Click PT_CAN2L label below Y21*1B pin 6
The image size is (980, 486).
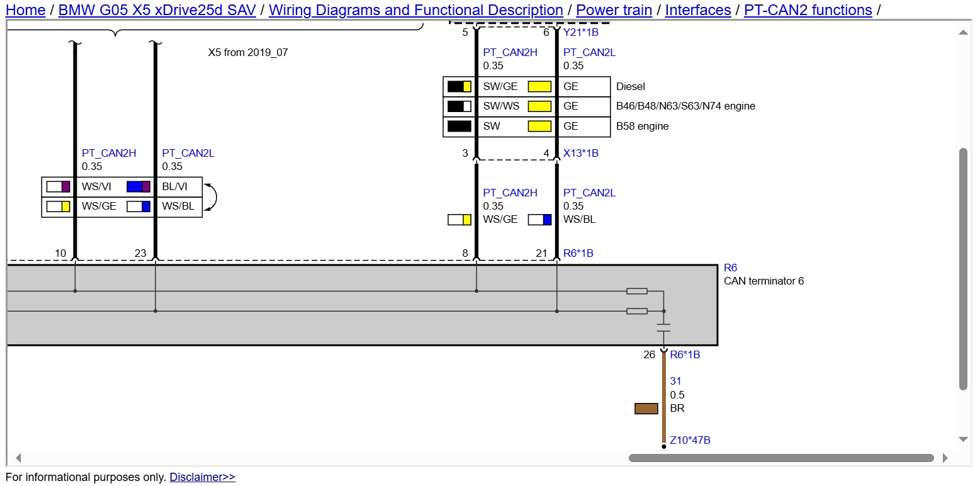[589, 52]
